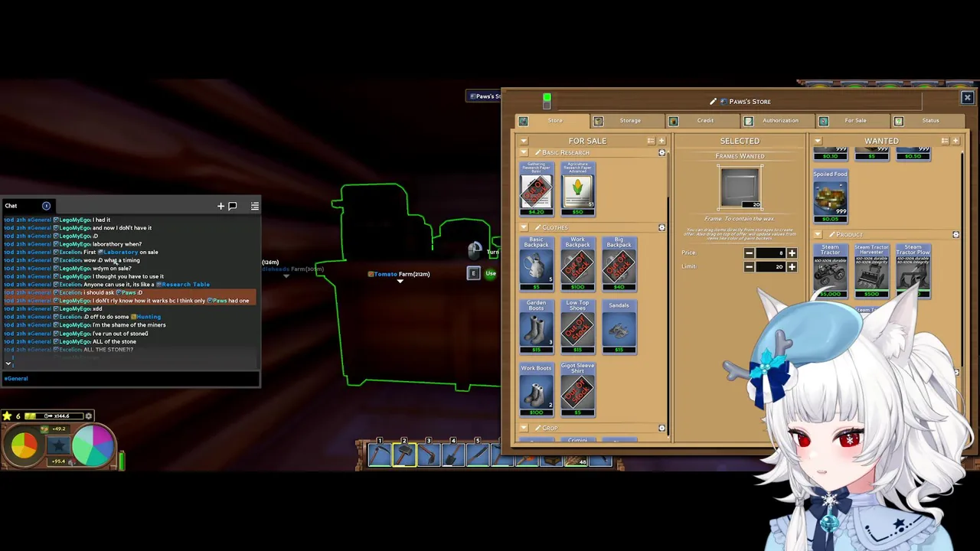Image resolution: width=980 pixels, height=551 pixels.
Task: Add a new chat tab with plus icon
Action: pyautogui.click(x=220, y=206)
